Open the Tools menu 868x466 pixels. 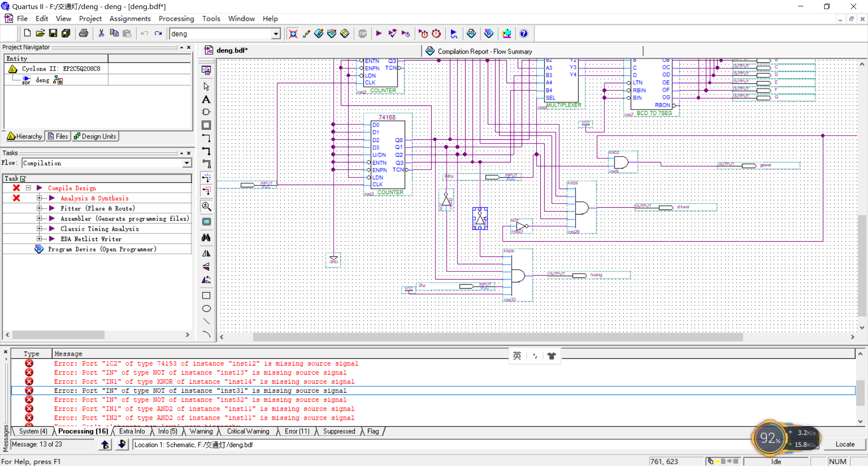pos(211,19)
